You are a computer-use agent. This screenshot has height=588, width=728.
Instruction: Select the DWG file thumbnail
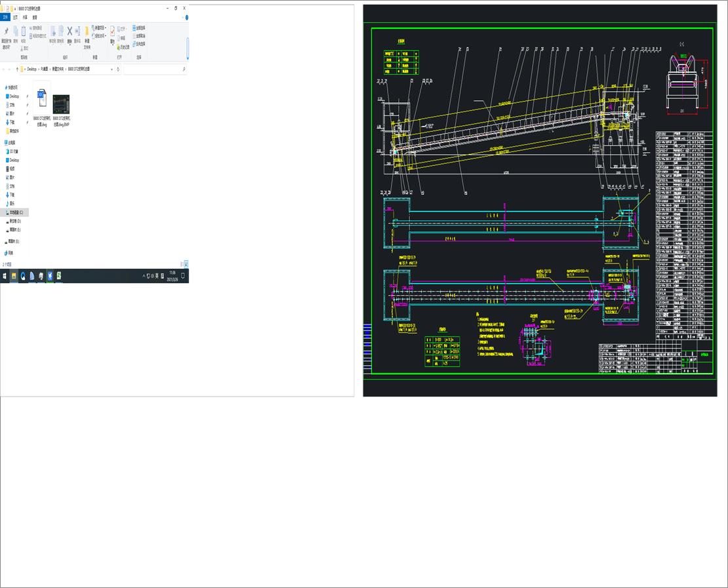tap(41, 98)
